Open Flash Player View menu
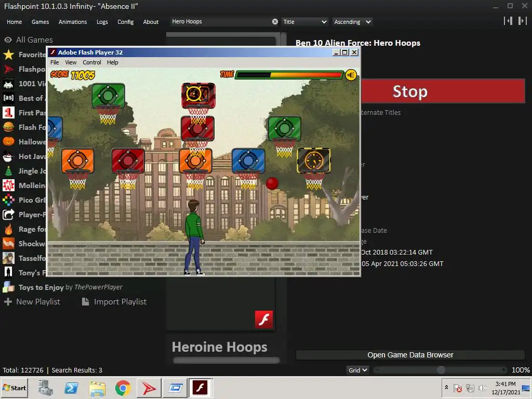The width and height of the screenshot is (532, 399). 71,62
